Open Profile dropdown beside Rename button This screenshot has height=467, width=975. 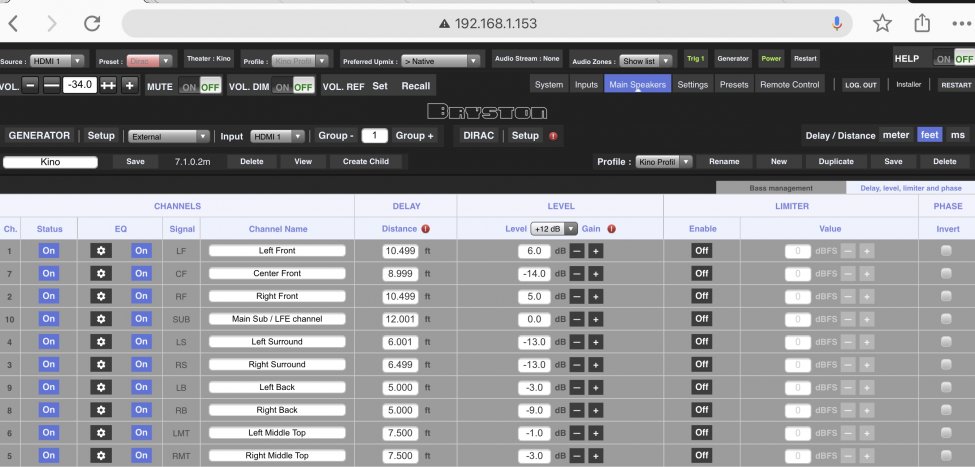click(663, 162)
